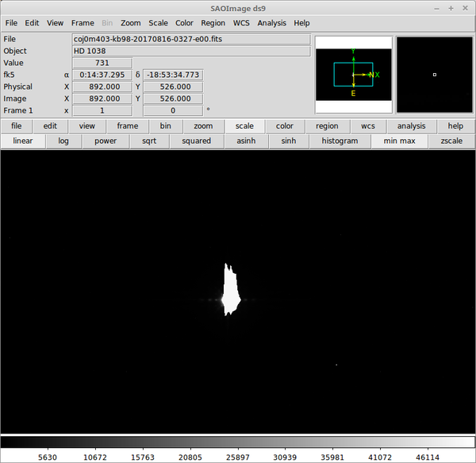Apply log scale button
476x463 pixels.
63,141
